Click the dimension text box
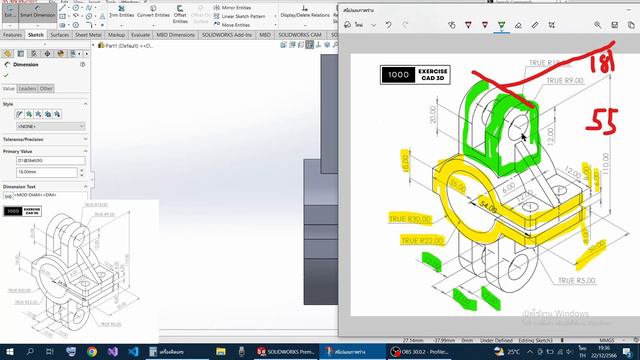640x360 pixels. click(51, 196)
